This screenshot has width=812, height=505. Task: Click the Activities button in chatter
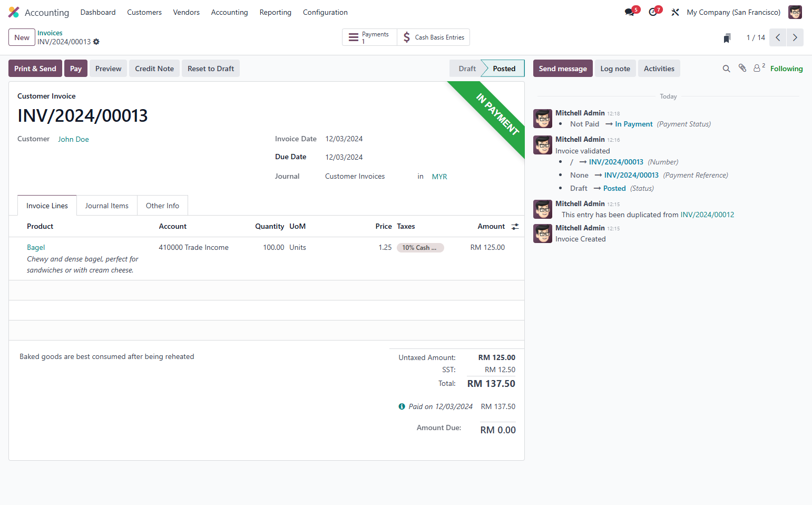click(659, 69)
